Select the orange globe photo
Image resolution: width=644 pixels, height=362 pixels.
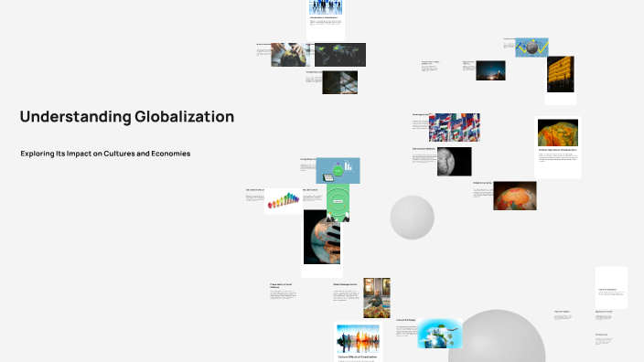(515, 196)
